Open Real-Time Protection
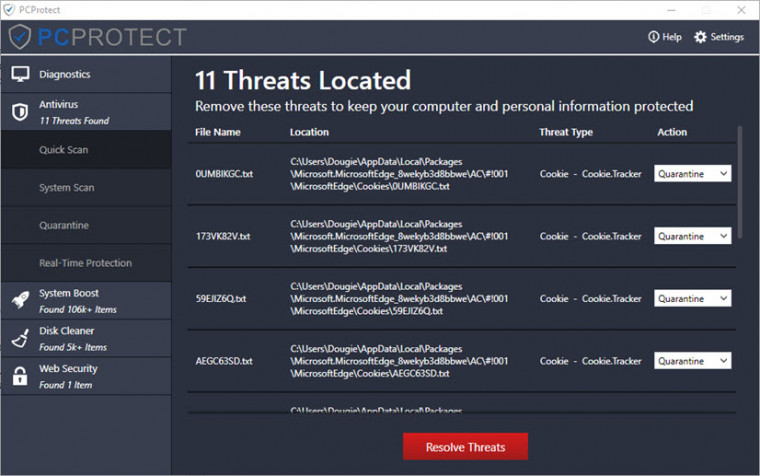Screen dimensions: 760x476 click(x=86, y=263)
